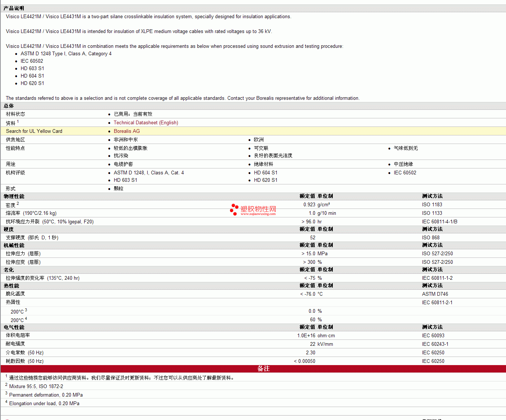Select the 非洲和中东 region entry
Screen dimensions: 506x420
point(126,140)
